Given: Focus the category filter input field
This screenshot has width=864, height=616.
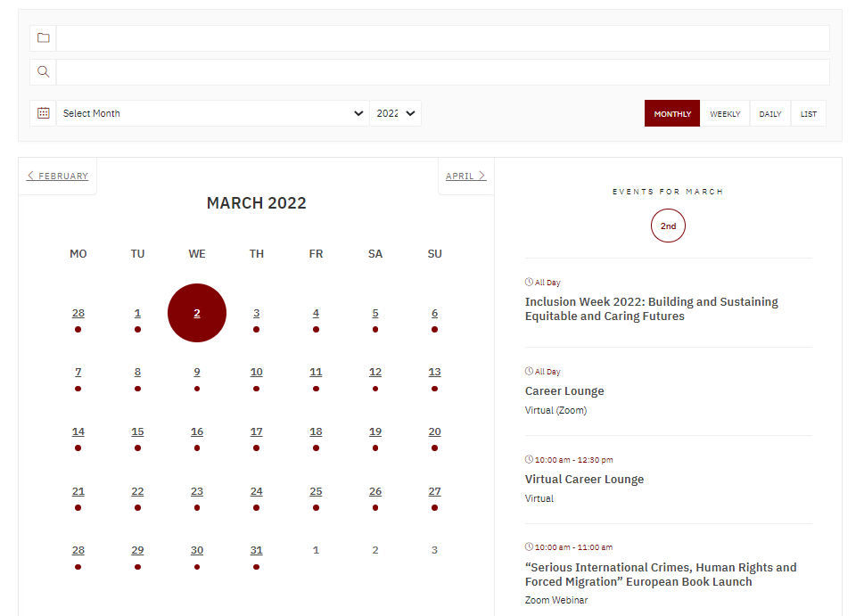Looking at the screenshot, I should [x=442, y=38].
